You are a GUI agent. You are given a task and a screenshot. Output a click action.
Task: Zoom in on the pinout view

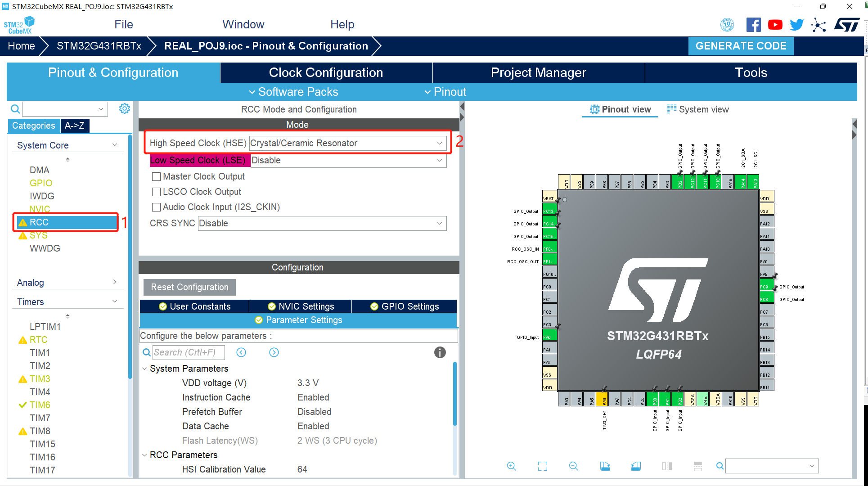pyautogui.click(x=512, y=466)
